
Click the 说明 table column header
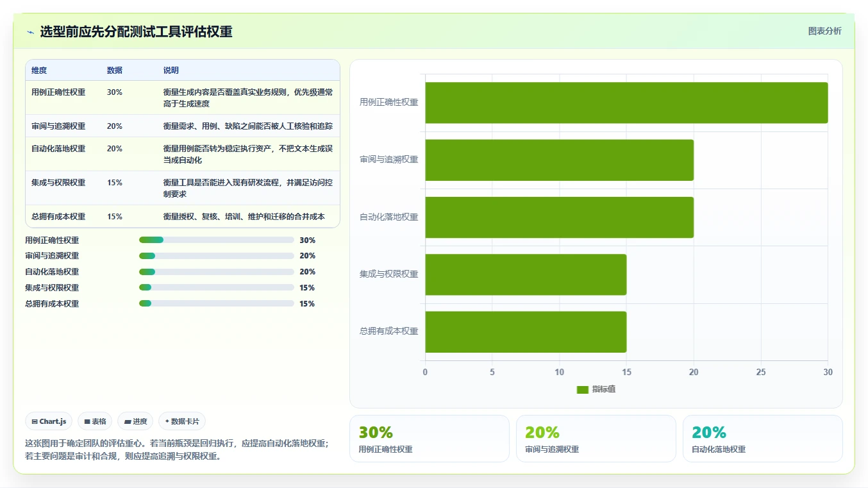(171, 71)
